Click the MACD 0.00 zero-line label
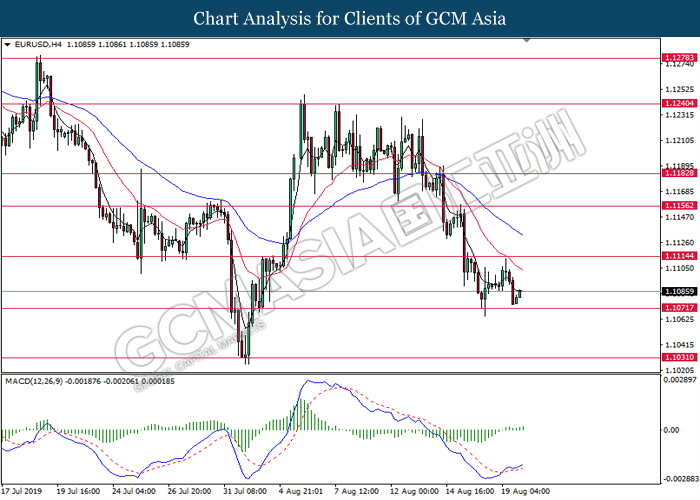Screen dimensions: 700x500 pyautogui.click(x=672, y=430)
